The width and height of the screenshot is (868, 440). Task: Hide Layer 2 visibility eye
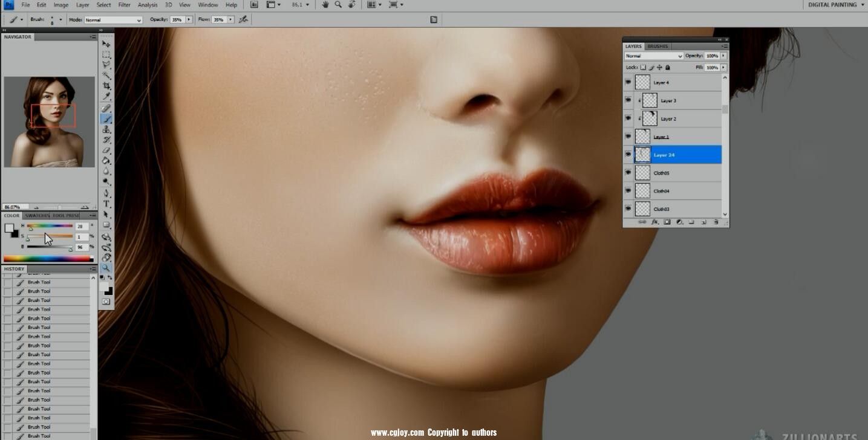click(x=628, y=118)
